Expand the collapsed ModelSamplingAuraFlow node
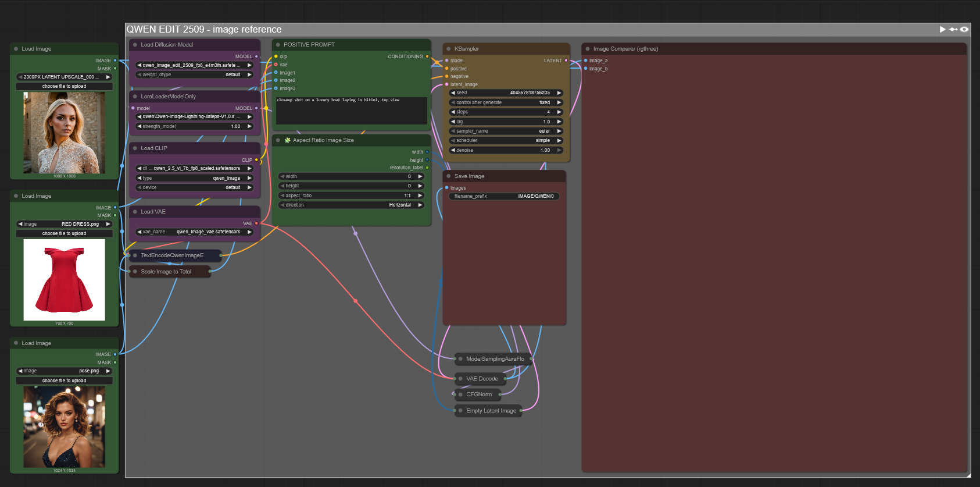The height and width of the screenshot is (487, 980). [x=460, y=359]
